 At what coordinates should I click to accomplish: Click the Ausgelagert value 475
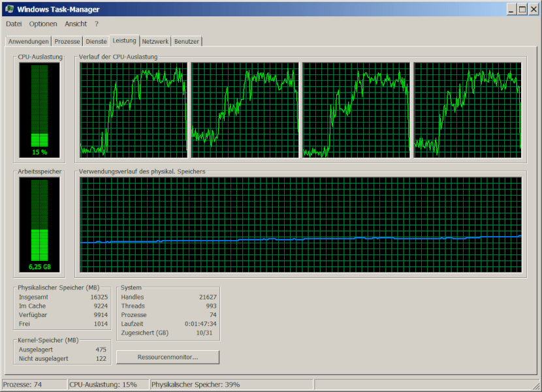coord(101,350)
